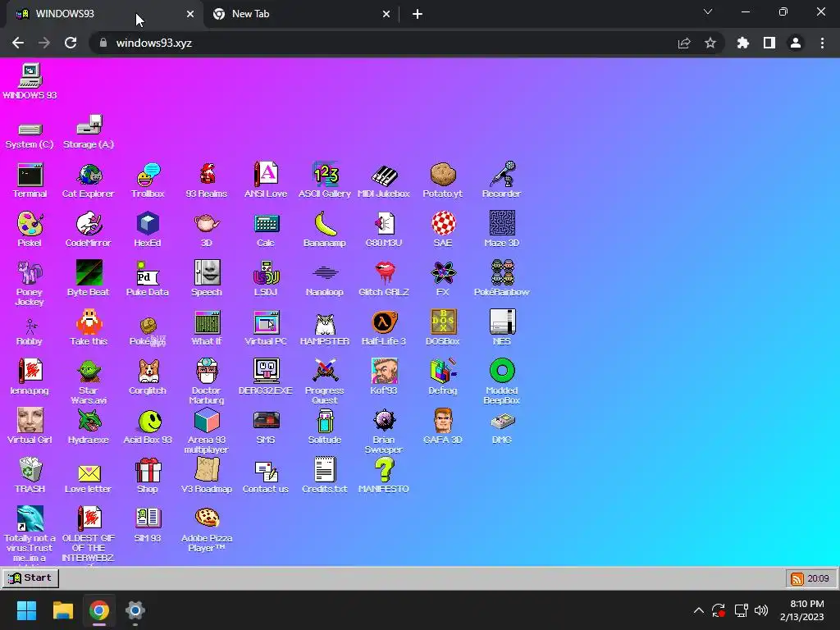The image size is (840, 630).
Task: Open the Solitude icon
Action: pyautogui.click(x=325, y=427)
